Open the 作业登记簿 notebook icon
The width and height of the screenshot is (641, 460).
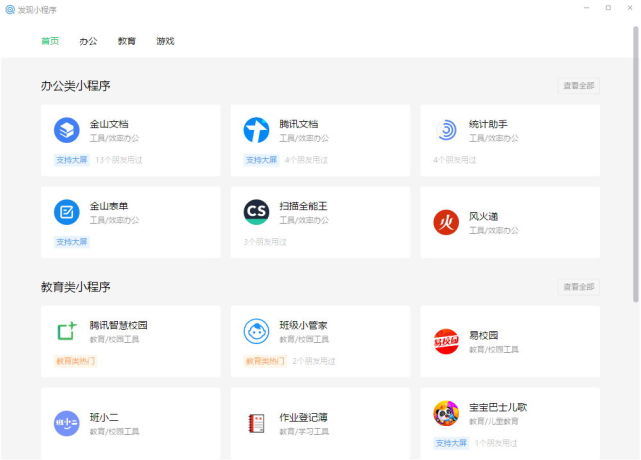[x=256, y=423]
